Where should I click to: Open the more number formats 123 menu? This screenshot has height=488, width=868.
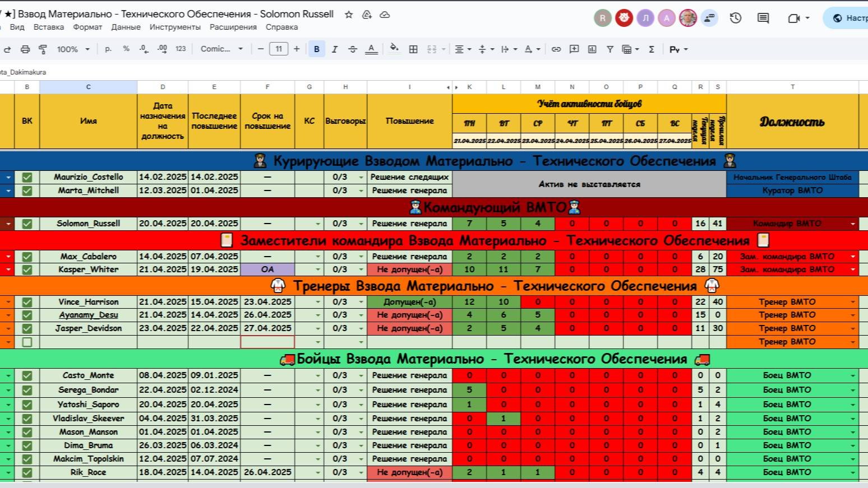pos(181,49)
